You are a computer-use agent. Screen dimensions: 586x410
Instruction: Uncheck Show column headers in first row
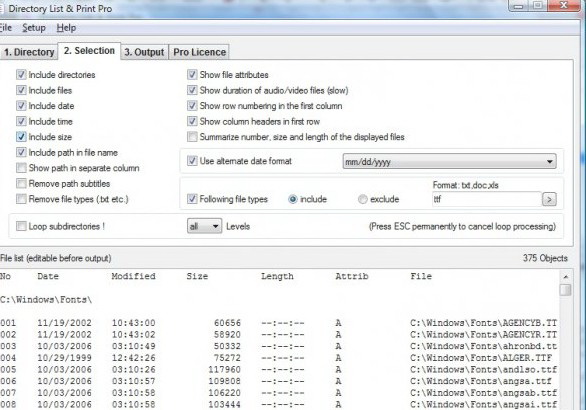click(x=192, y=121)
